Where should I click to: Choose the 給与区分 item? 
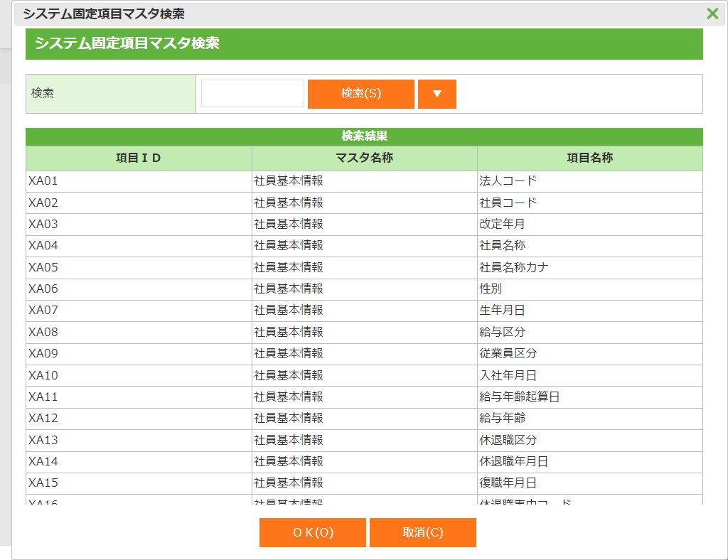(502, 333)
